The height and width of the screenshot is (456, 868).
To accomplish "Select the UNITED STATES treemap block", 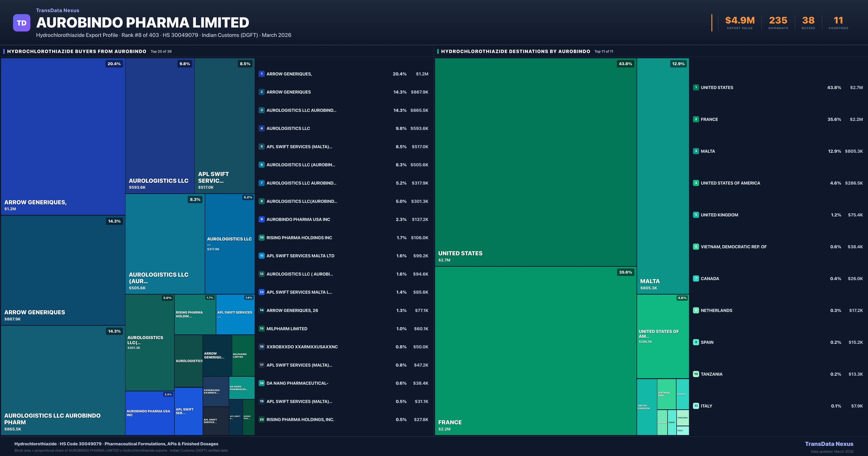I will coord(535,162).
